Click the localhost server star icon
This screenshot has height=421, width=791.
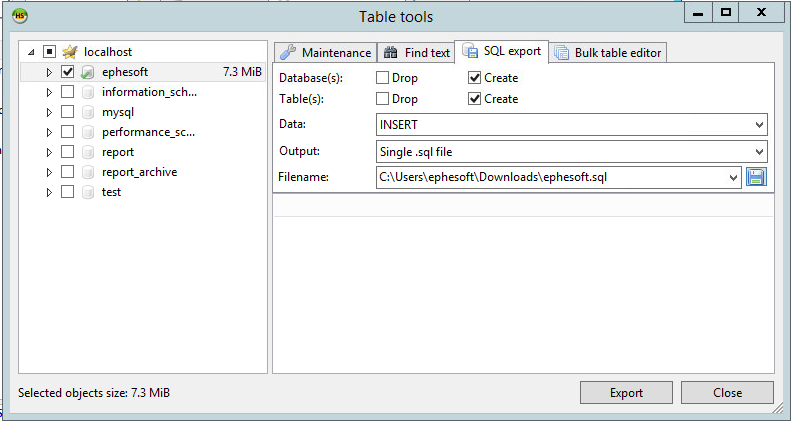(x=70, y=51)
